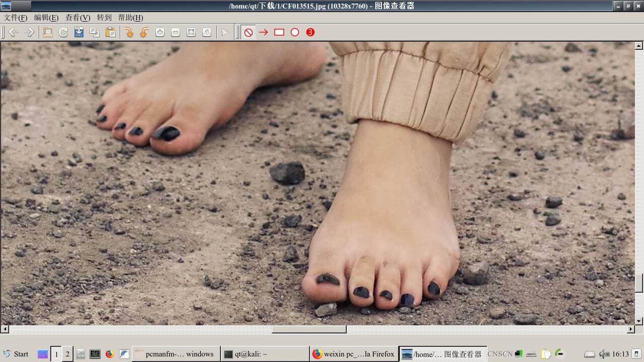Viewport: 644px width, 362px height.
Task: Select the red circle annotation tool
Action: [295, 32]
